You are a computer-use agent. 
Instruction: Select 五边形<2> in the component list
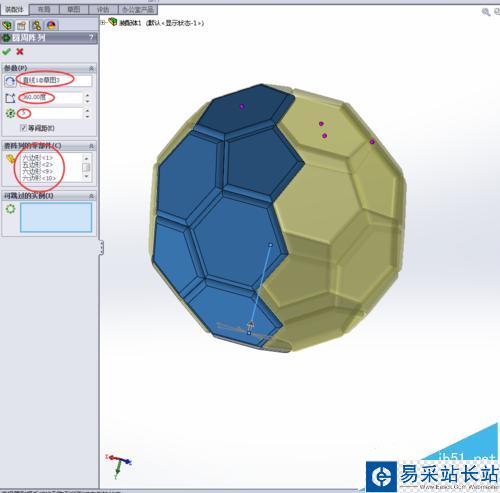point(37,165)
